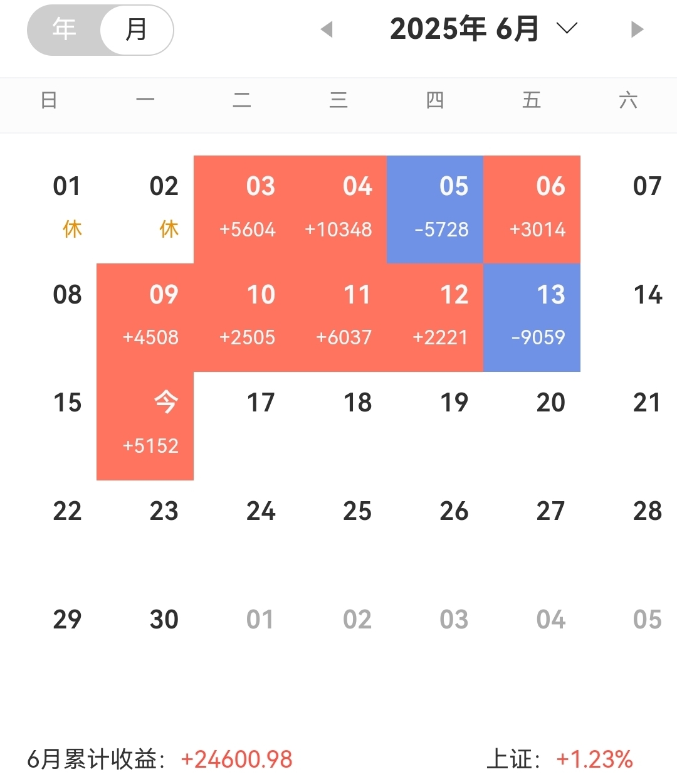Open today's 今 cell showing +5152

[x=145, y=426]
